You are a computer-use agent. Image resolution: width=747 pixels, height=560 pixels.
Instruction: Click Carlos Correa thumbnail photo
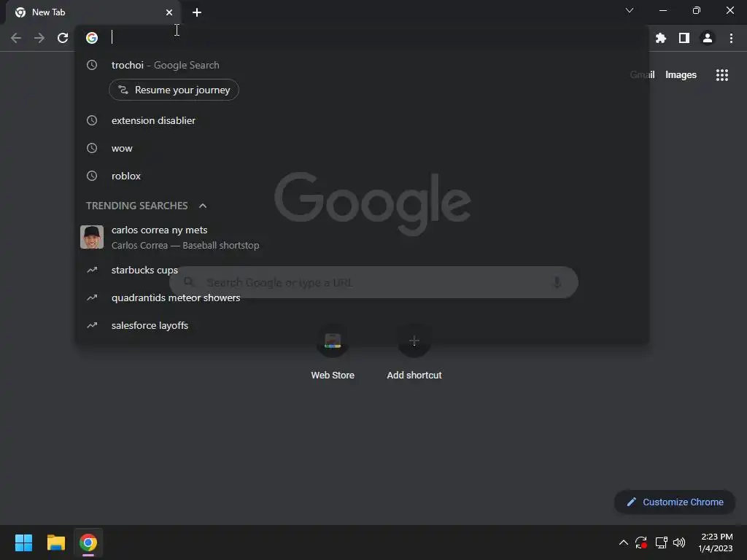tap(92, 237)
